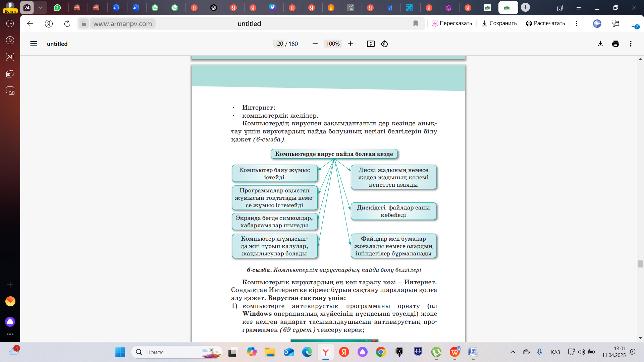Screen dimensions: 644x362
Task: Click the Пересказать button
Action: pyautogui.click(x=452, y=23)
